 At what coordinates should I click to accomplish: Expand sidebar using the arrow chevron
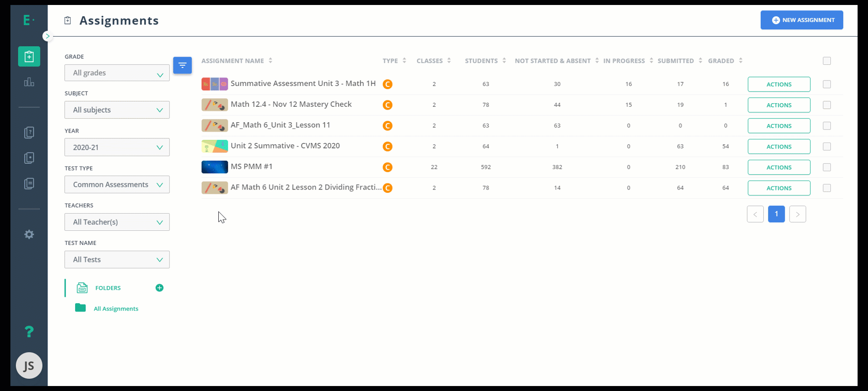pyautogui.click(x=48, y=36)
